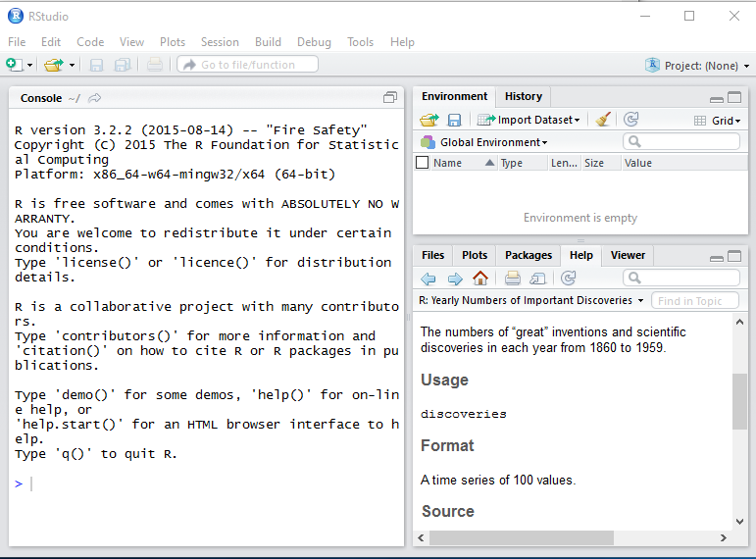
Task: Focus the Go to file/function field
Action: pyautogui.click(x=247, y=65)
